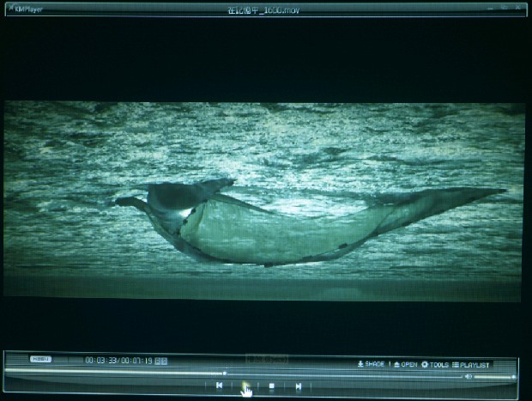
Task: Click the list icon beside PLAYLIST
Action: (x=456, y=364)
